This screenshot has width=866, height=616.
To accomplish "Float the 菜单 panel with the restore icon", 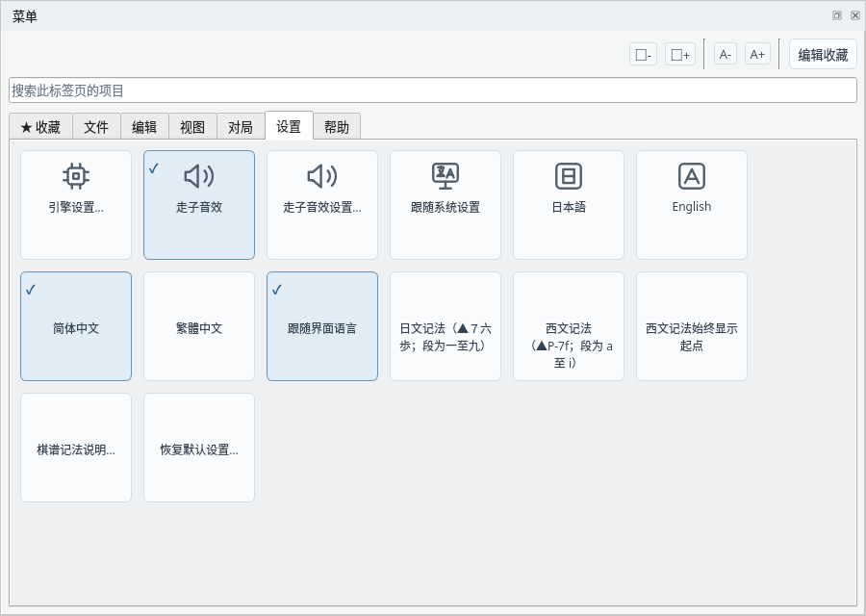I will click(x=837, y=15).
